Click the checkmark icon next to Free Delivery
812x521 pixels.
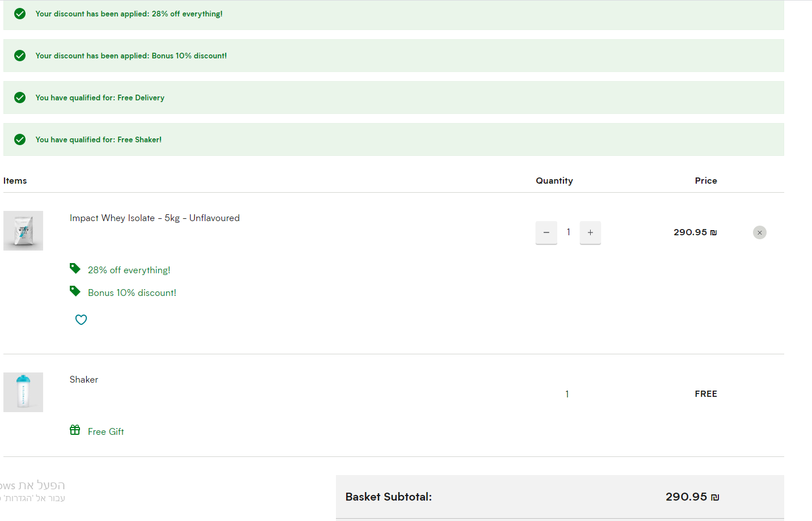point(20,98)
